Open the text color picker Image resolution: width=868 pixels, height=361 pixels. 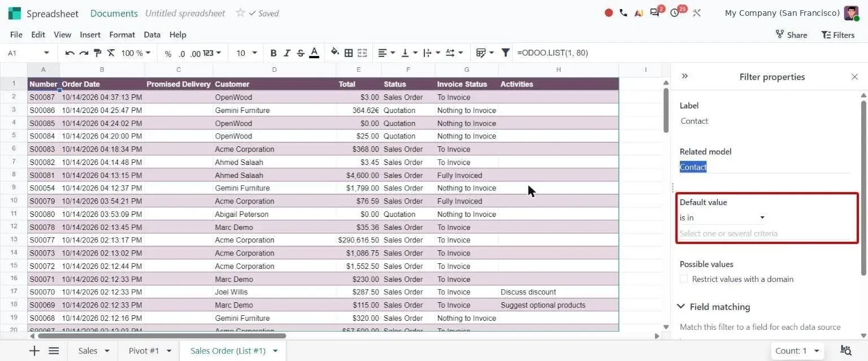pyautogui.click(x=314, y=53)
